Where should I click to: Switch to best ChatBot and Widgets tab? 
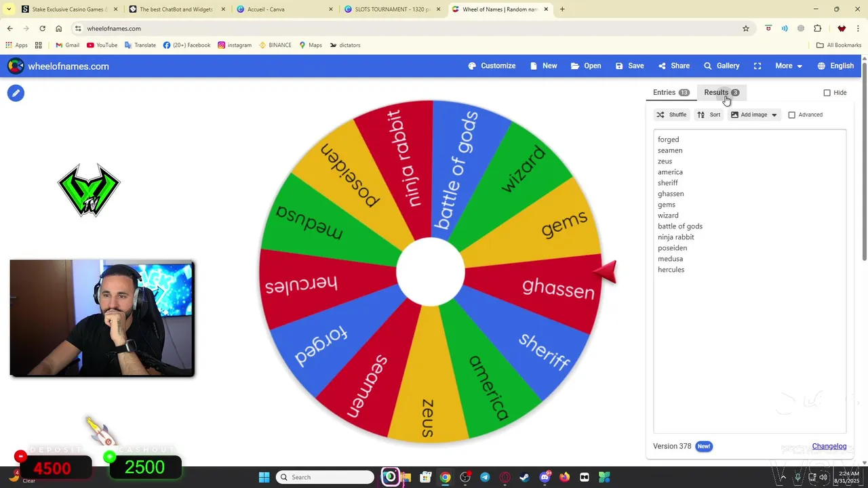coord(177,9)
